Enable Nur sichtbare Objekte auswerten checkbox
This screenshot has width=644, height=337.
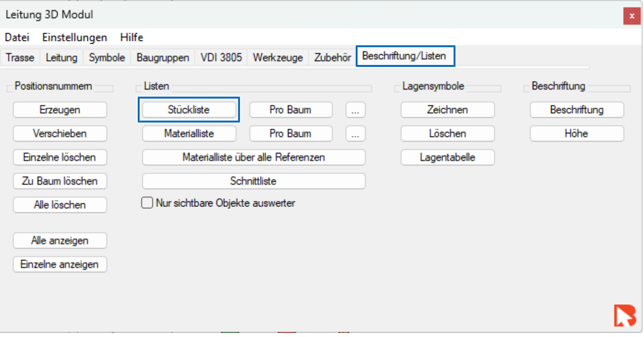tap(147, 203)
